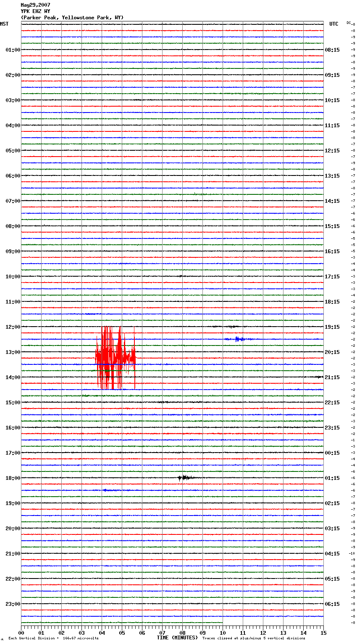Click the 03:15 UTC time label

click(x=332, y=529)
